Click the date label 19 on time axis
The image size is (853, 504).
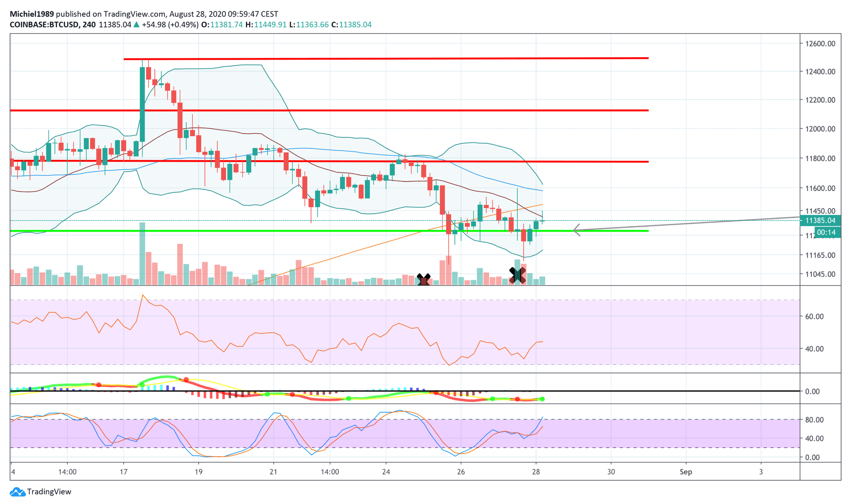pyautogui.click(x=198, y=472)
